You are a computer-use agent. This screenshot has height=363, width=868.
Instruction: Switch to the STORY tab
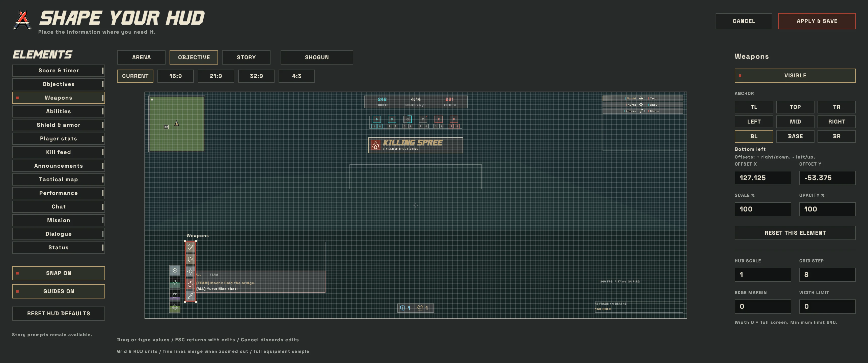click(x=246, y=57)
